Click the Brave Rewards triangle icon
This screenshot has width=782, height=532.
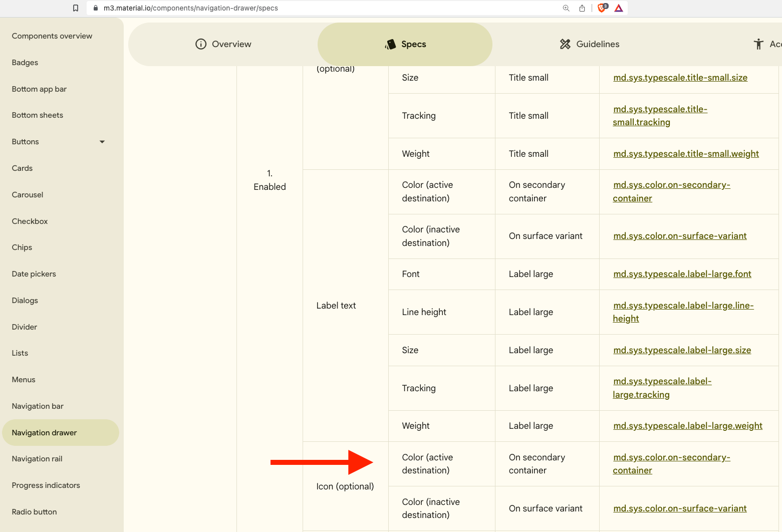pyautogui.click(x=619, y=8)
